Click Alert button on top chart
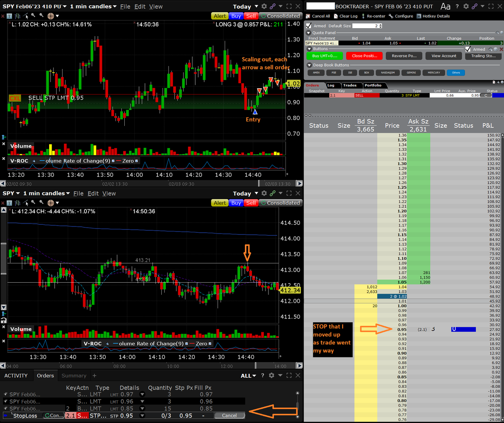 click(220, 16)
